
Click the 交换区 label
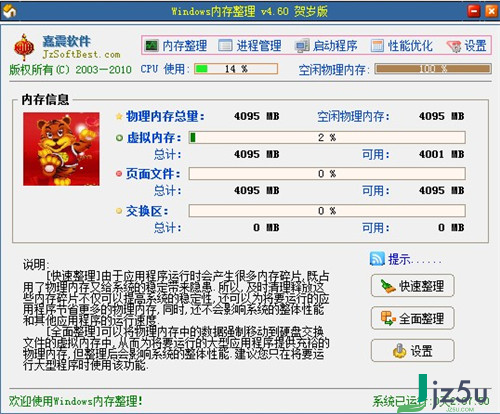click(x=147, y=211)
